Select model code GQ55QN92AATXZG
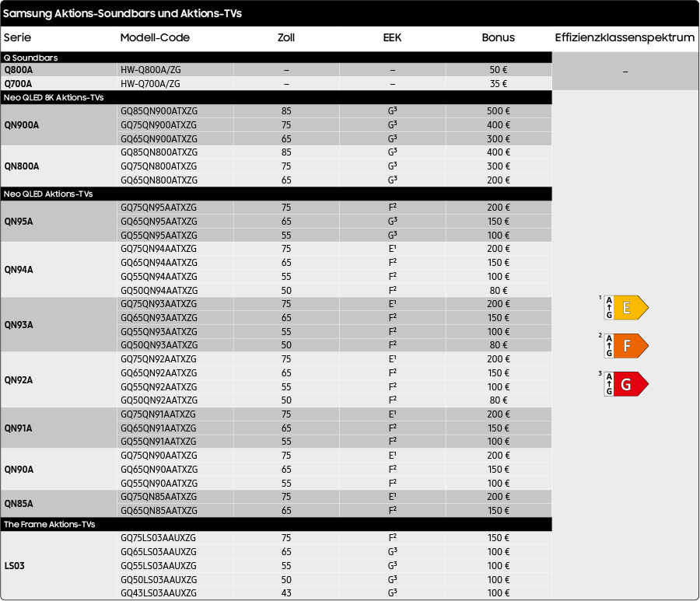The image size is (700, 601). [x=159, y=387]
